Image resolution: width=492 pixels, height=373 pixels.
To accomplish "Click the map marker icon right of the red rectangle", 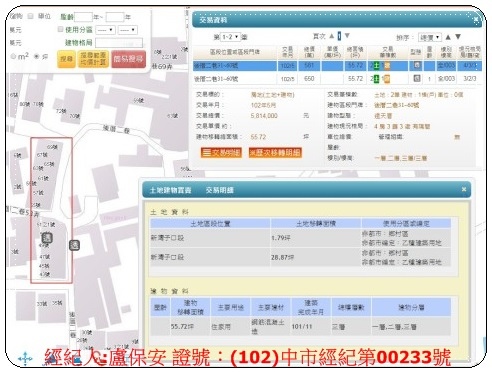I will (x=74, y=245).
